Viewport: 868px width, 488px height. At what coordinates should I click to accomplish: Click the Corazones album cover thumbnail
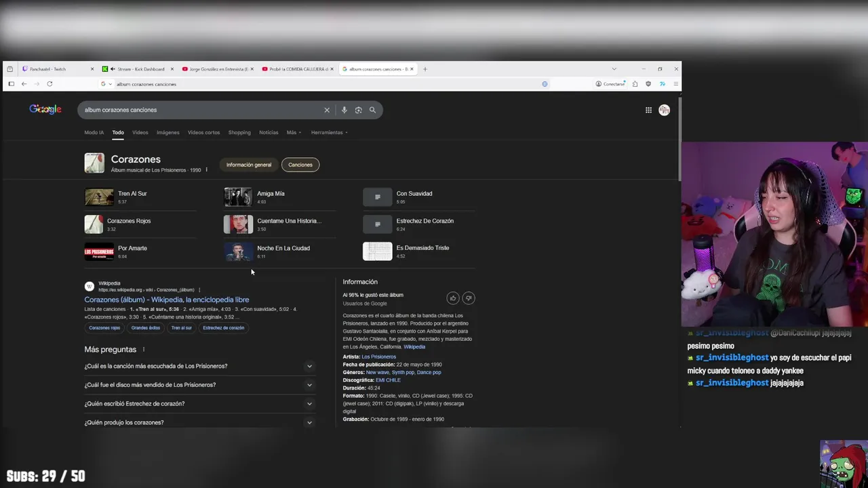(x=94, y=163)
